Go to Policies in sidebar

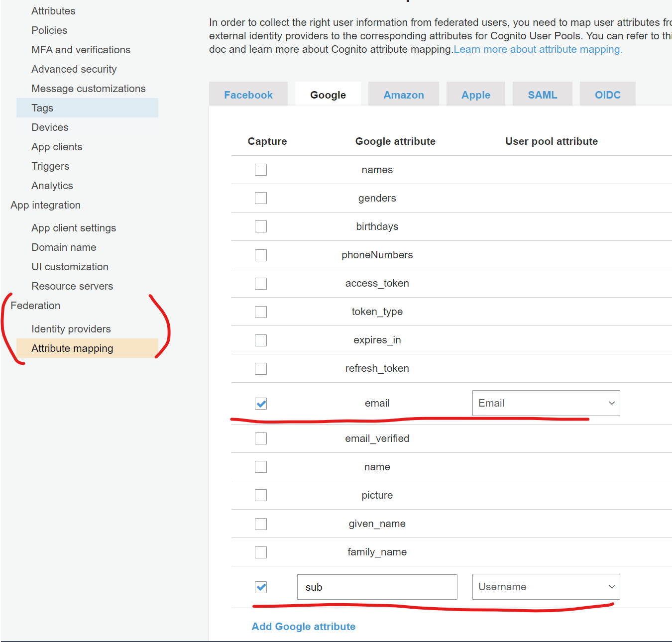point(49,30)
